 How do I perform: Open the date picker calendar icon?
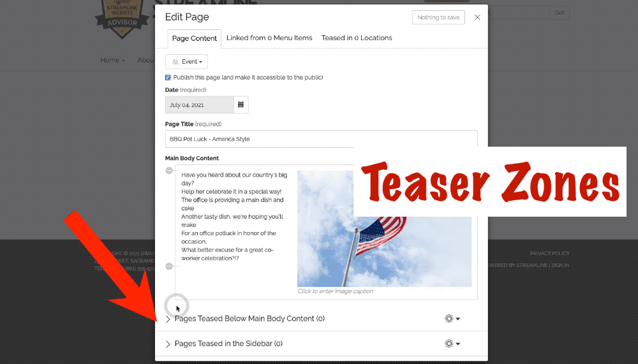pos(241,105)
